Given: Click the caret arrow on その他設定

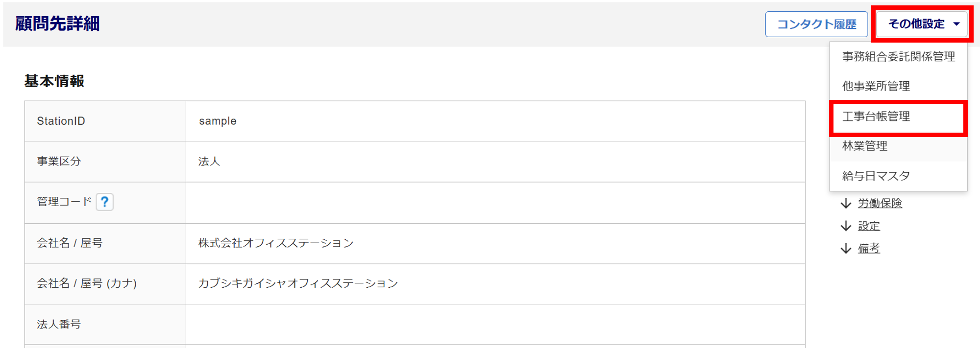Looking at the screenshot, I should point(956,24).
